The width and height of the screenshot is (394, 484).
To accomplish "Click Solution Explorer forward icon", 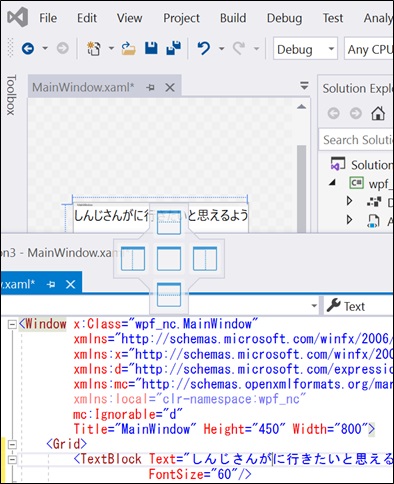I will click(356, 113).
